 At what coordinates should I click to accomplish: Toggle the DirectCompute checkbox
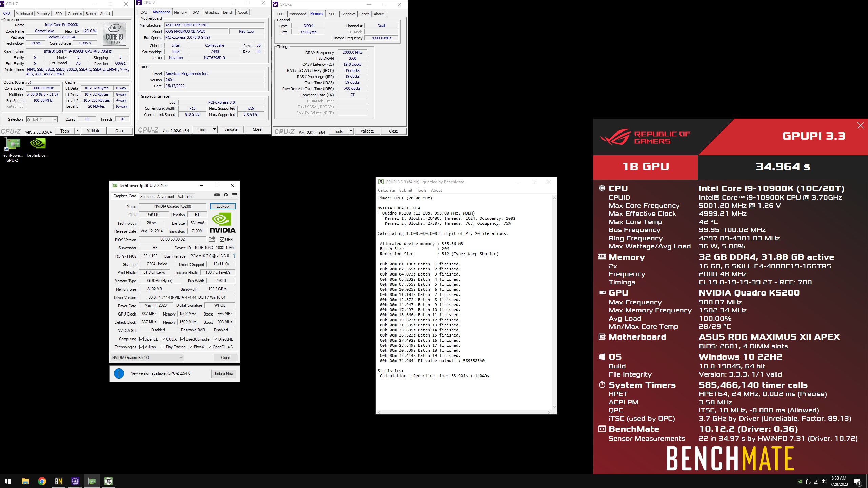pyautogui.click(x=183, y=339)
